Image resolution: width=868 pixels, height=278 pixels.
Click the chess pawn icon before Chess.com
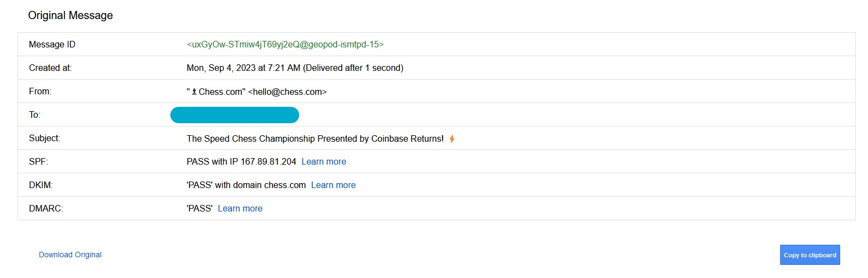point(194,92)
